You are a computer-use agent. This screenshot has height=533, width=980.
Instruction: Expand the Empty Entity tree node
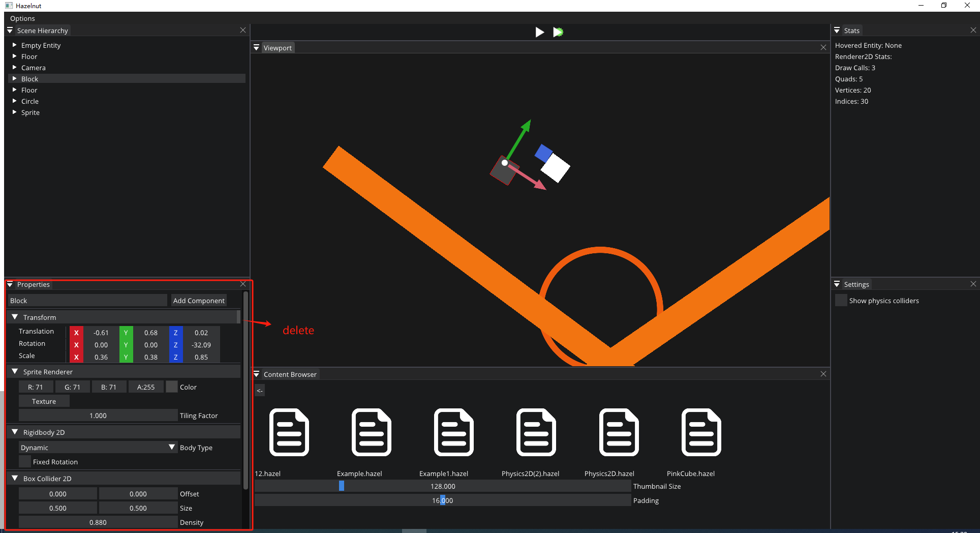point(14,45)
